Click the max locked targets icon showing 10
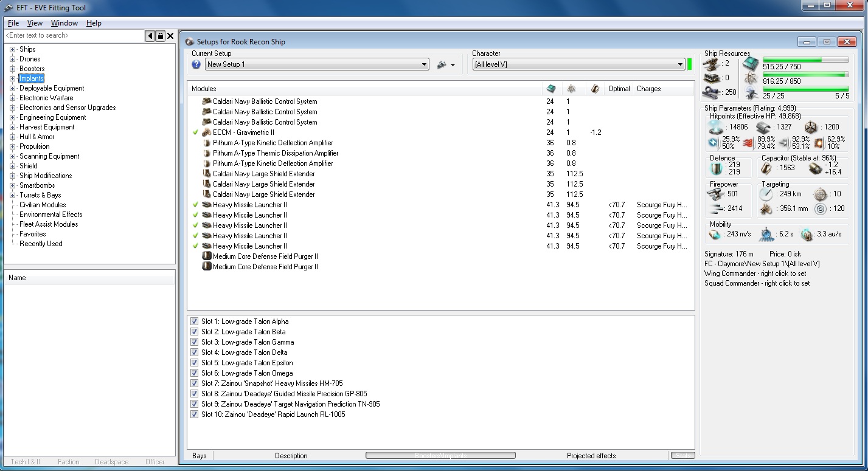This screenshot has width=868, height=471. click(821, 194)
